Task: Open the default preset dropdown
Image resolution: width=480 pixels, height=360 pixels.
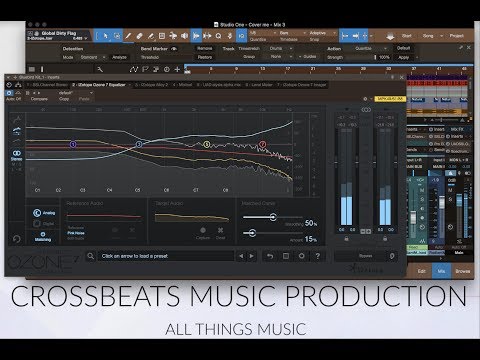Action: (x=75, y=93)
